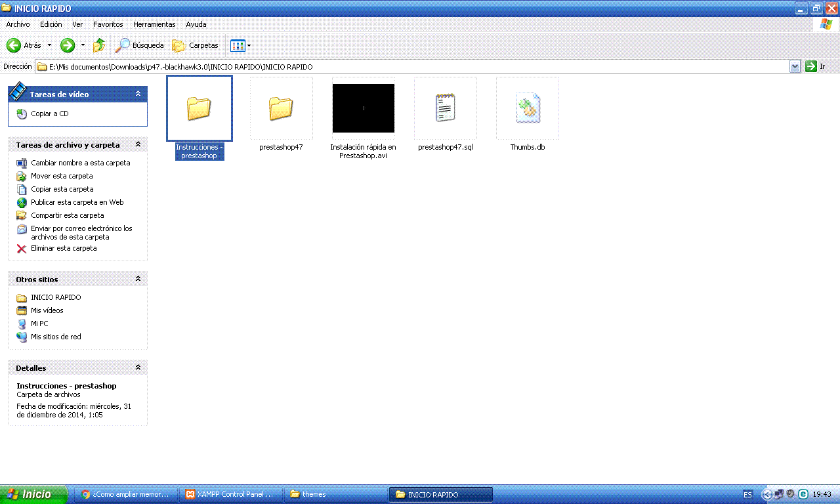This screenshot has height=504, width=840.
Task: Open the address bar dropdown
Action: click(795, 66)
